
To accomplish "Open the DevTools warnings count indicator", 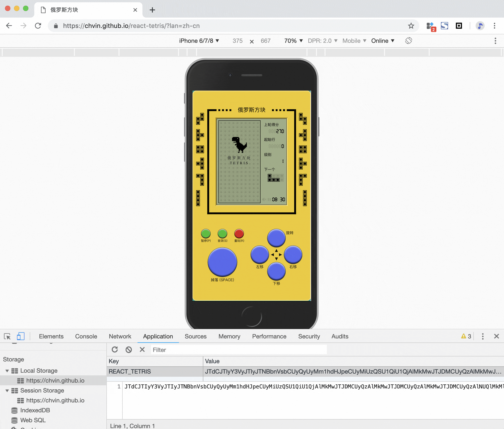I will tap(466, 336).
